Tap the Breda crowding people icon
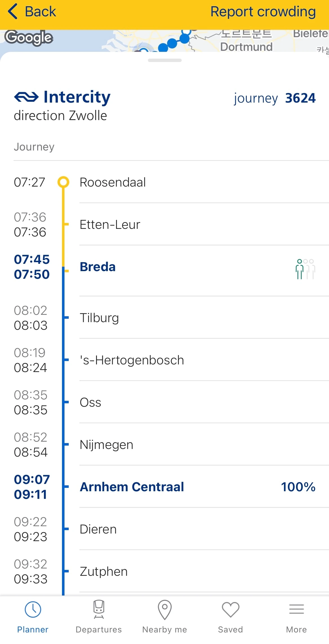This screenshot has height=644, width=329. click(305, 269)
